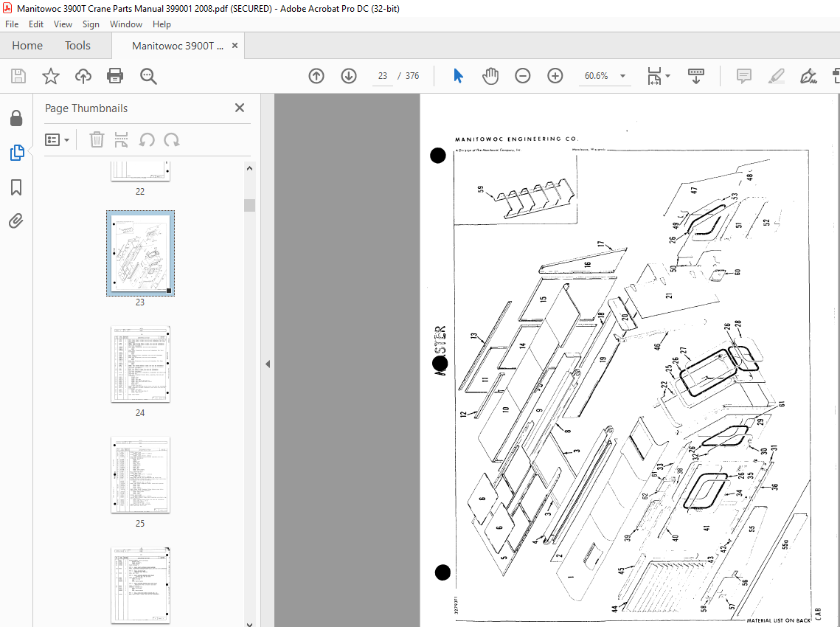
Task: Select page 22 thumbnail
Action: (x=140, y=171)
